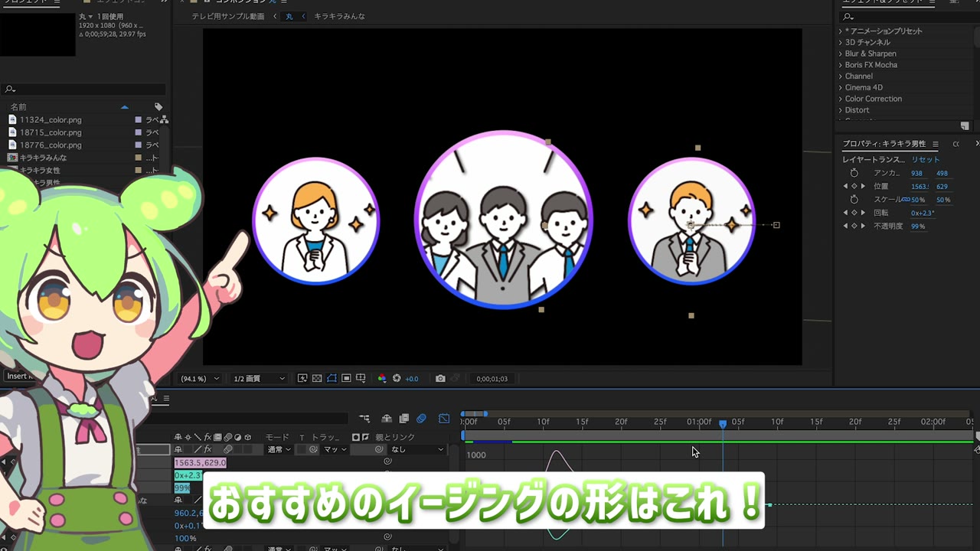Open viewer zoom dropdown showing 94.1%
Image resolution: width=980 pixels, height=551 pixels.
click(200, 378)
